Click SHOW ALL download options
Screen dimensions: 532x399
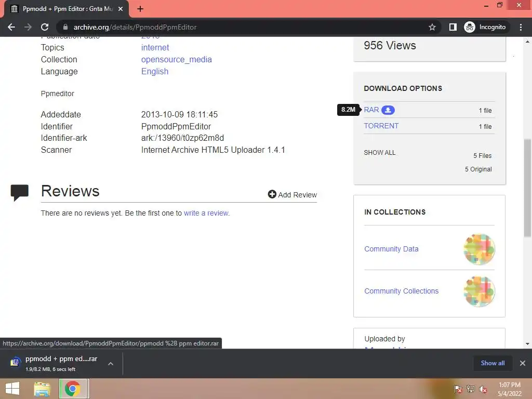pyautogui.click(x=380, y=153)
